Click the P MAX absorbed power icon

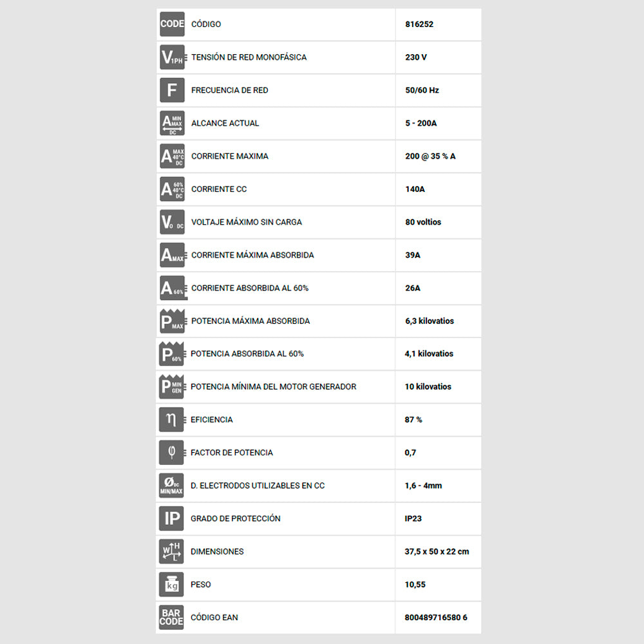tap(173, 321)
